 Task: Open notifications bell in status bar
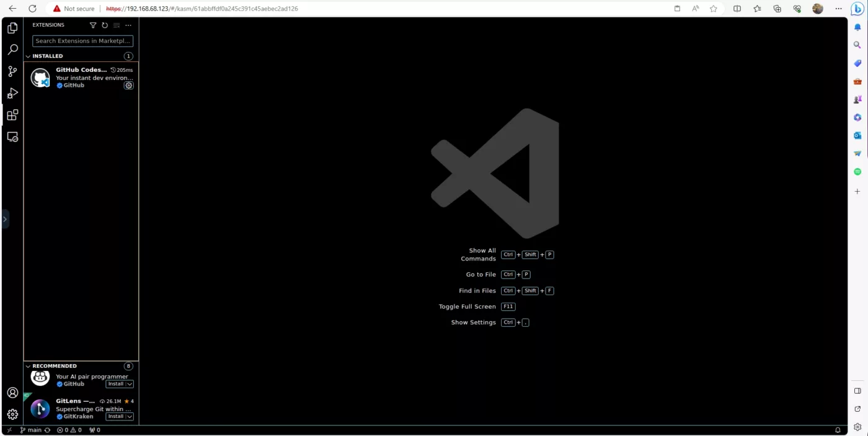838,430
